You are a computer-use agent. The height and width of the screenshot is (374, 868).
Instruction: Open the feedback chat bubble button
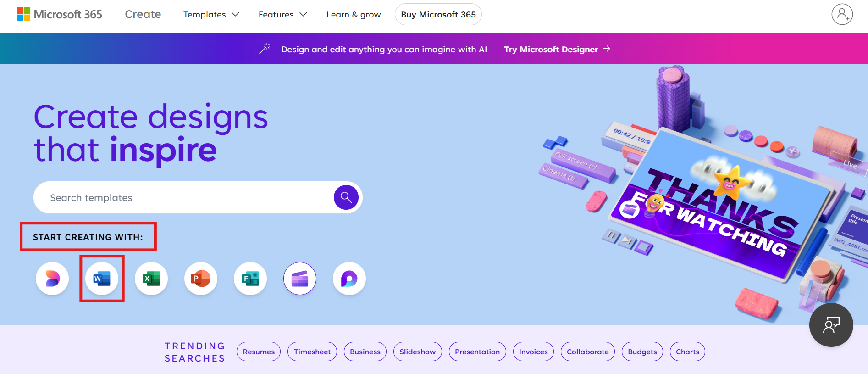(x=831, y=325)
